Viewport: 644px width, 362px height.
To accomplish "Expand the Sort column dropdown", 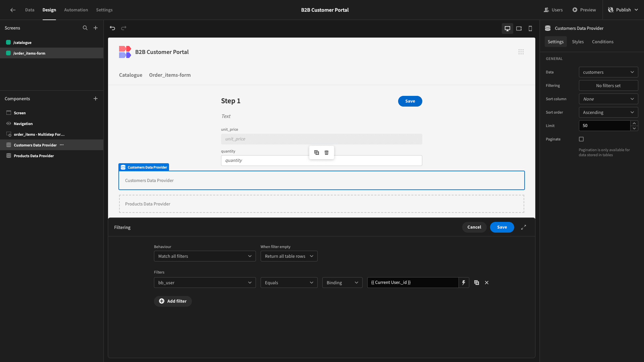I will click(x=608, y=99).
